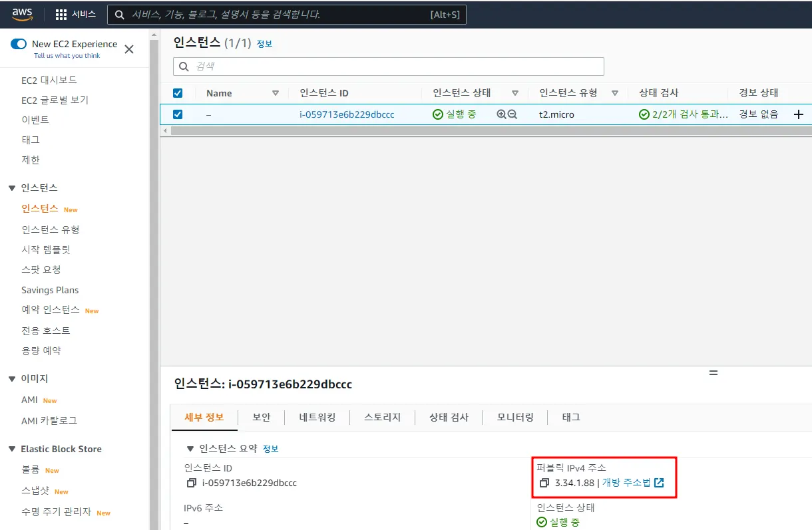Open the 용량 예약 sidebar link
This screenshot has width=812, height=530.
(x=41, y=350)
